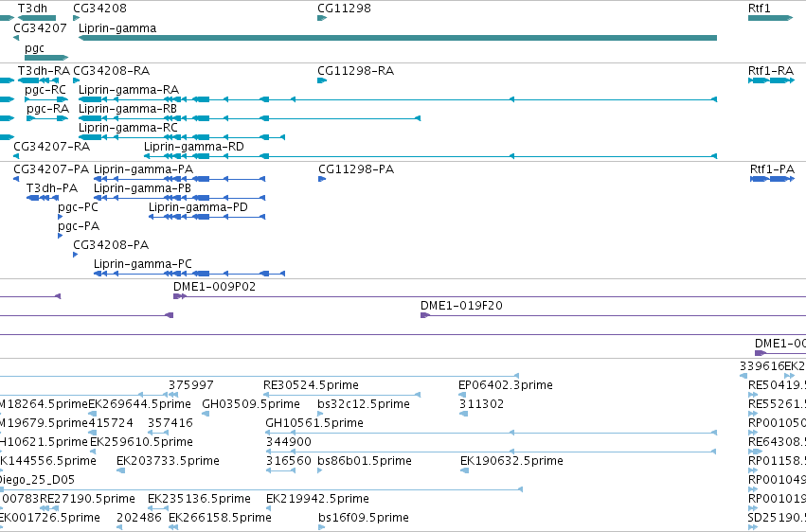The image size is (806, 532).
Task: Select the pgc-PC protein label
Action: (x=78, y=207)
